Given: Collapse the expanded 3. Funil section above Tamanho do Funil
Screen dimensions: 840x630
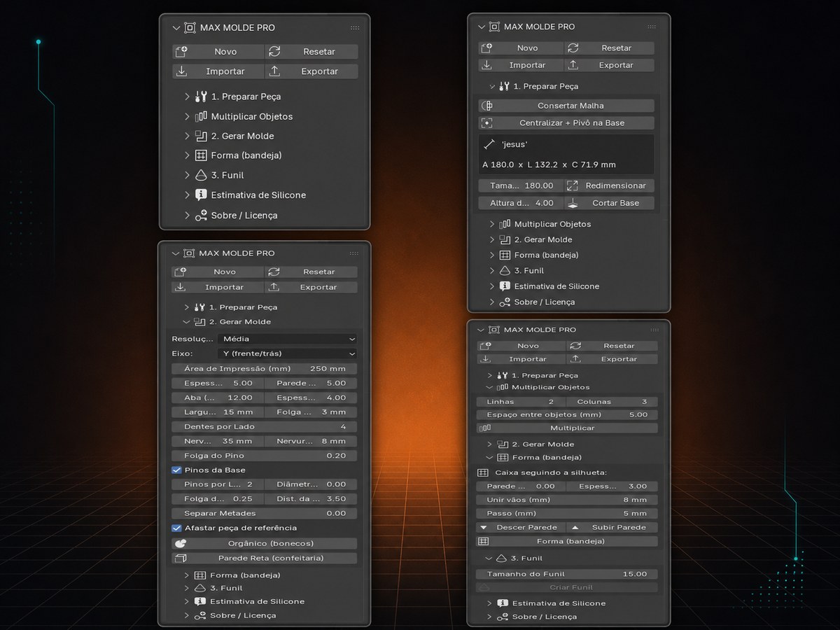Looking at the screenshot, I should click(489, 558).
